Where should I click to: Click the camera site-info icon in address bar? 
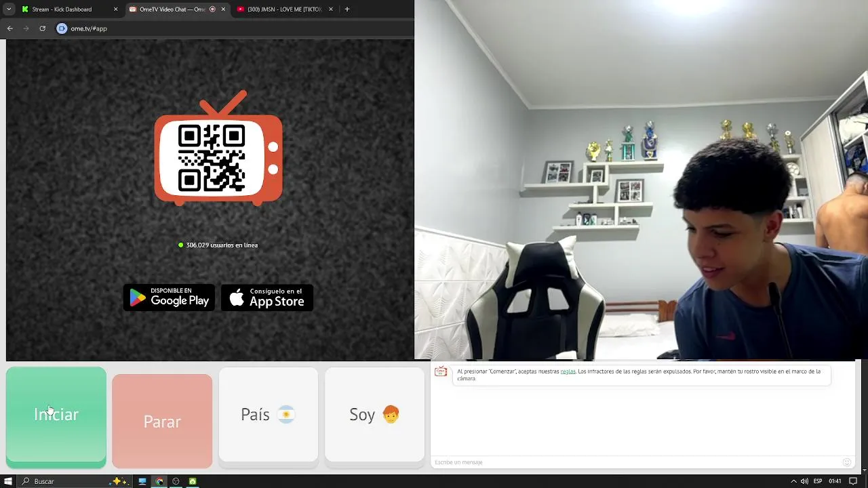[62, 28]
